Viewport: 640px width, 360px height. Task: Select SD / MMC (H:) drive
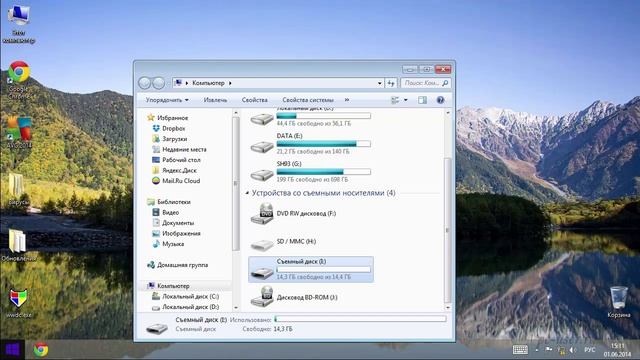coord(311,242)
